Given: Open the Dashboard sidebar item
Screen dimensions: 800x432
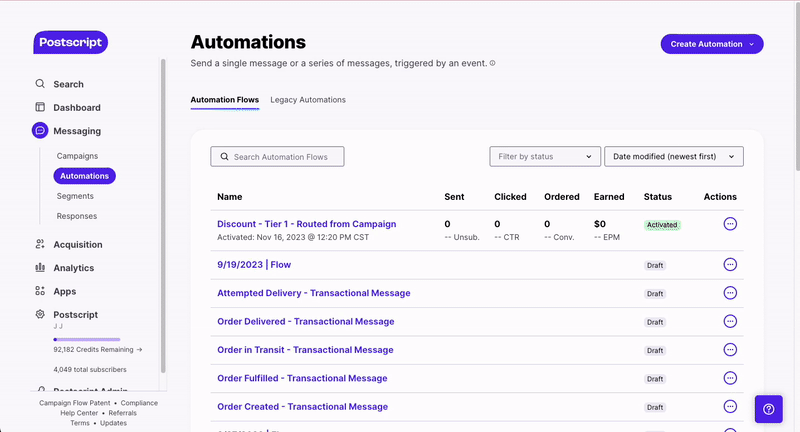Looking at the screenshot, I should coord(77,108).
